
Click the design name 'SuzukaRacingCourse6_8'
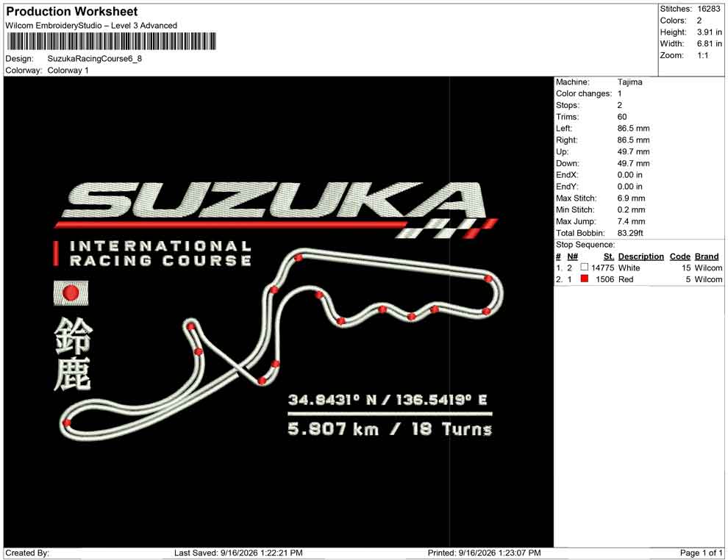coord(95,59)
